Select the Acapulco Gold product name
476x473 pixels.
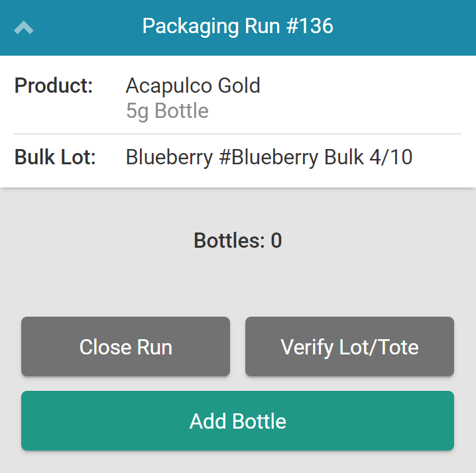193,85
